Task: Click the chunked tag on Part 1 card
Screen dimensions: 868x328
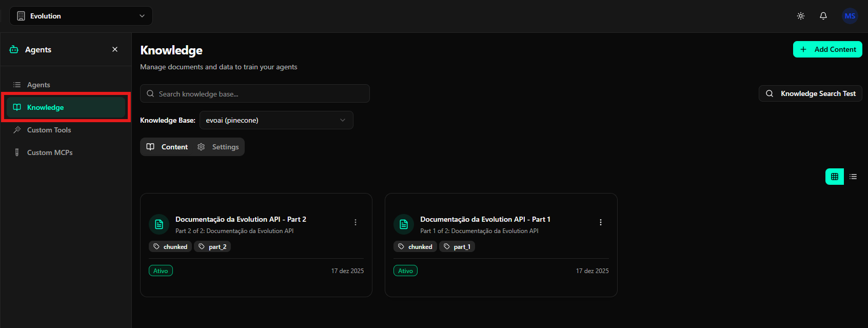Action: [415, 247]
